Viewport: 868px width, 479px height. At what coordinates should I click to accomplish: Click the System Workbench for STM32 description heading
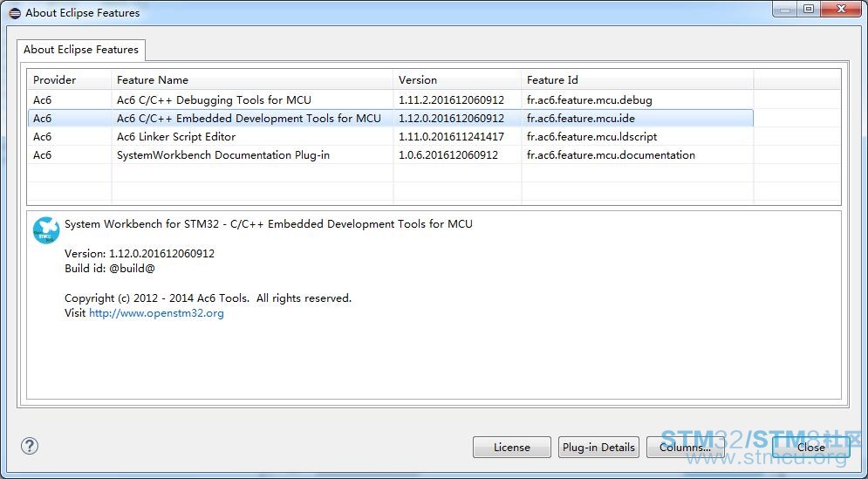pos(269,224)
